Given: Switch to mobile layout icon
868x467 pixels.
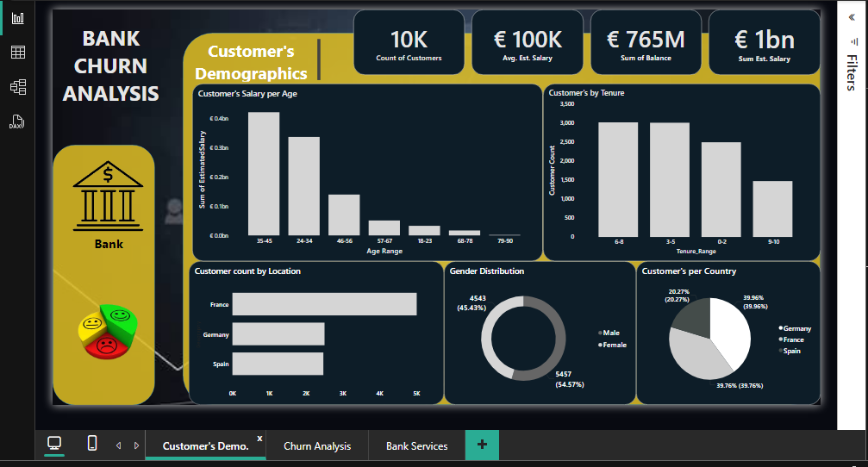Looking at the screenshot, I should point(92,443).
